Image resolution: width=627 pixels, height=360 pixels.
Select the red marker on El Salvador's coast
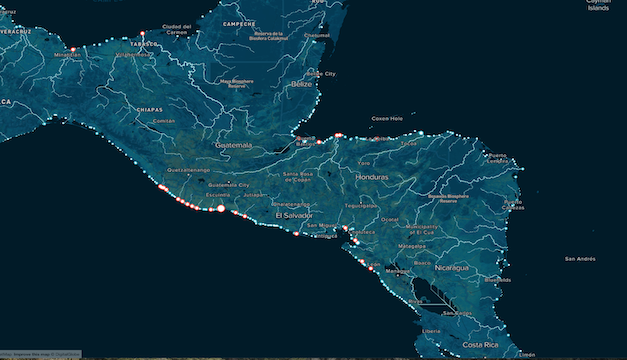pos(296,234)
